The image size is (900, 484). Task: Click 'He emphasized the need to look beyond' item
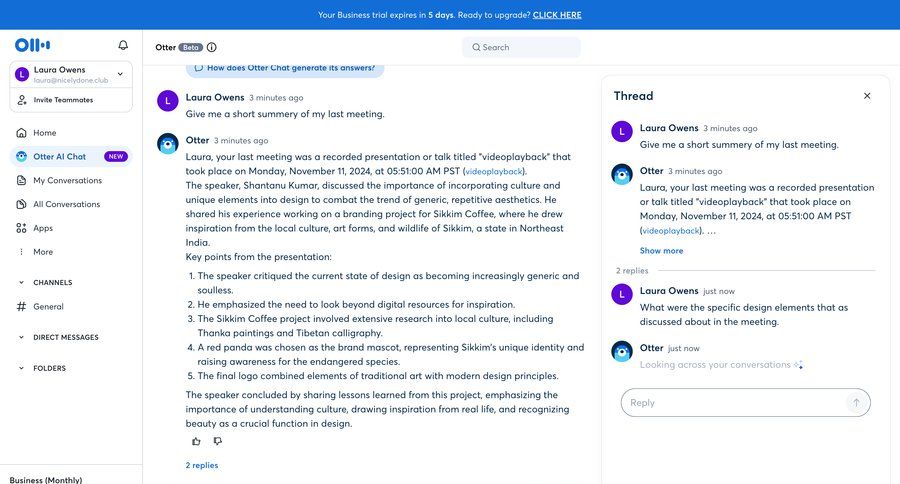click(356, 304)
